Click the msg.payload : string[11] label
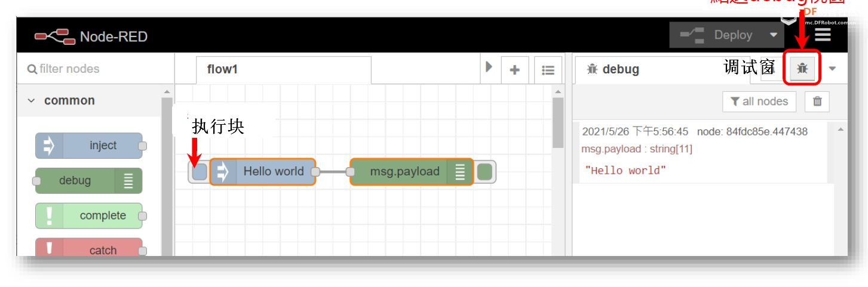868x287 pixels. (636, 149)
